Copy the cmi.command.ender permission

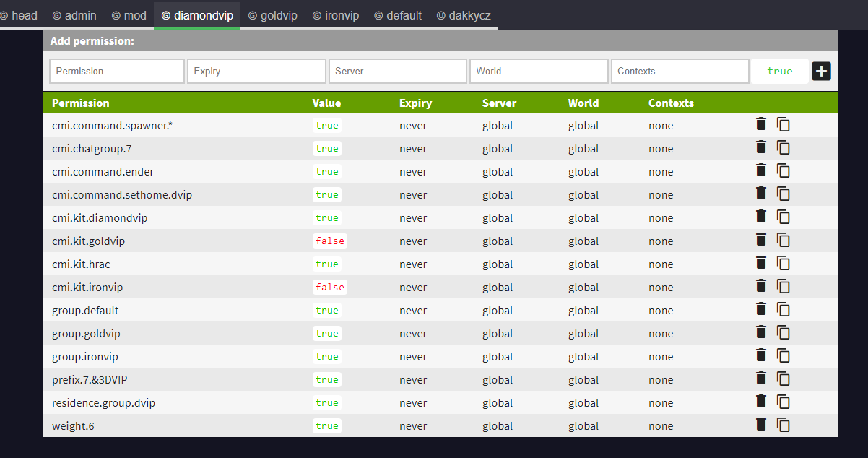(x=784, y=170)
